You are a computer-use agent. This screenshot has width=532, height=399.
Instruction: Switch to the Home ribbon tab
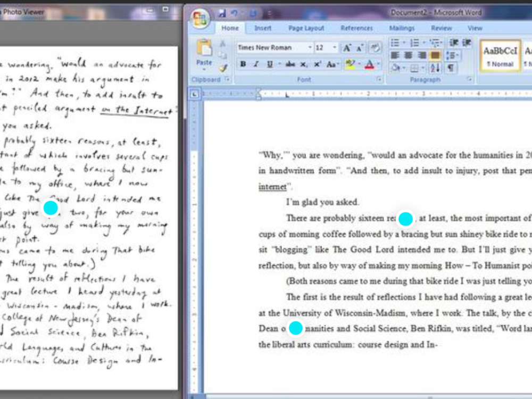point(230,28)
